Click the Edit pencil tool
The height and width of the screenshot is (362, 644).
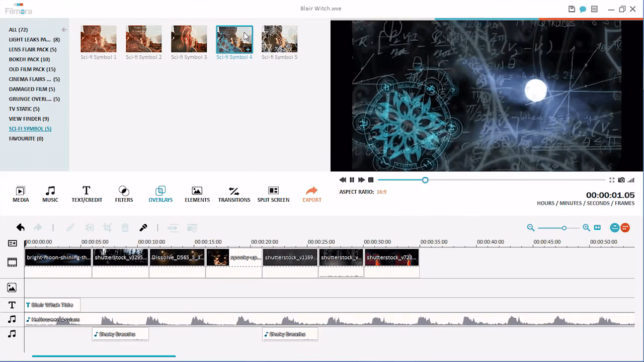pos(70,228)
